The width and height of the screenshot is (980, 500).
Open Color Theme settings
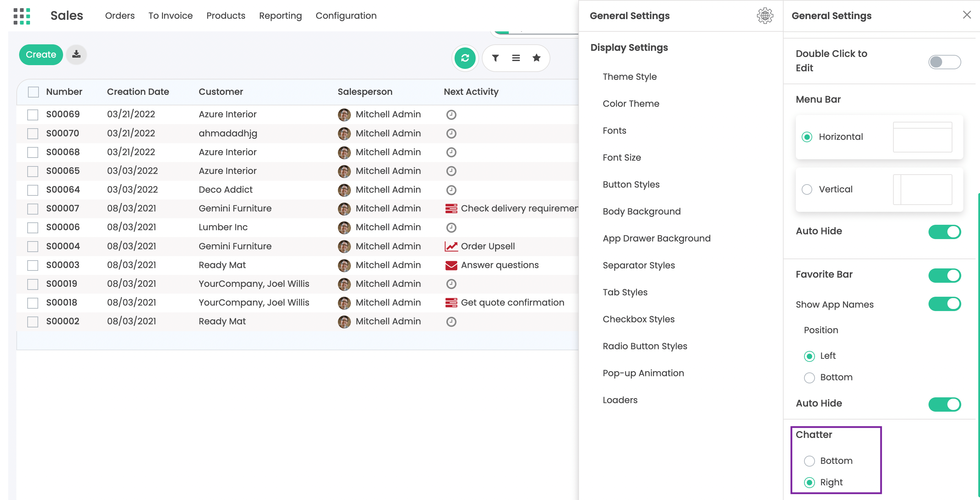(630, 103)
